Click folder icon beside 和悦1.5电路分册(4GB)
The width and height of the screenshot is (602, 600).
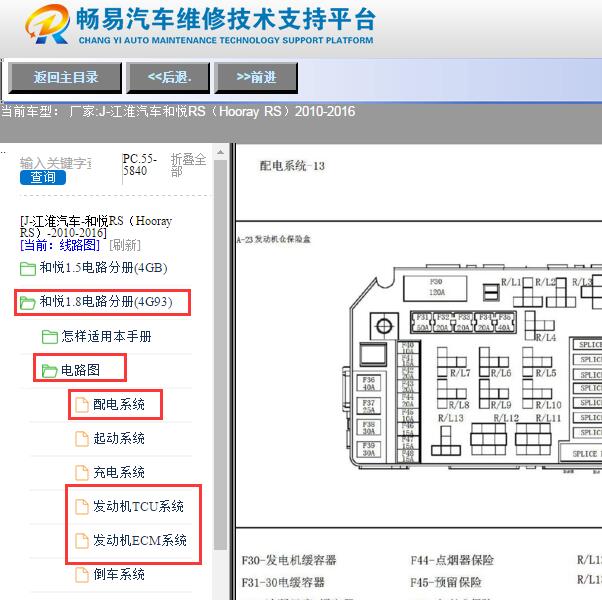click(x=28, y=268)
